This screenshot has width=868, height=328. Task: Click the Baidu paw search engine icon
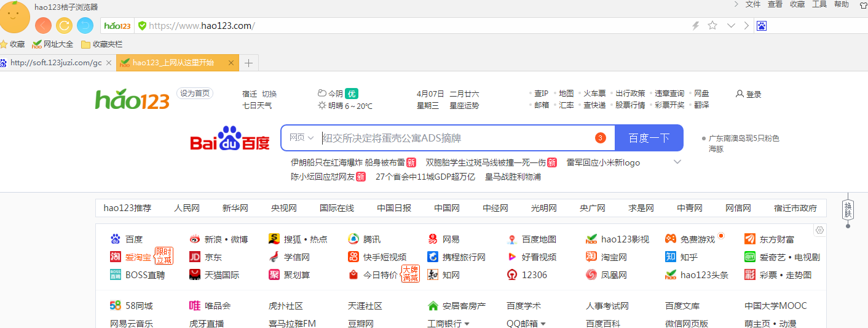(762, 26)
